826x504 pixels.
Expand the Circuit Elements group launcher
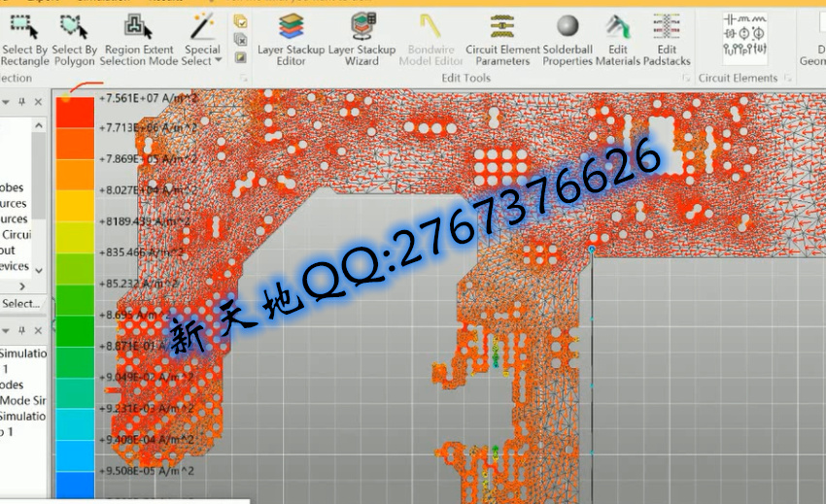(x=786, y=79)
